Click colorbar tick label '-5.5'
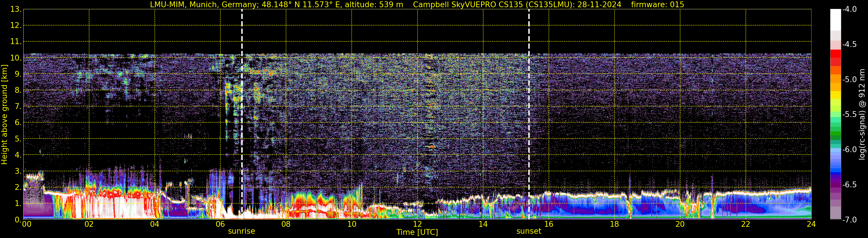 pos(849,115)
